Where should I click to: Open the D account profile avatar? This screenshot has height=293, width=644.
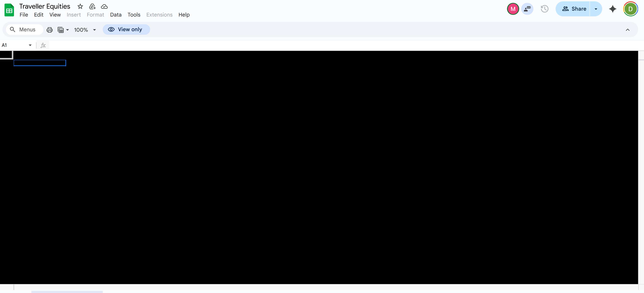630,9
